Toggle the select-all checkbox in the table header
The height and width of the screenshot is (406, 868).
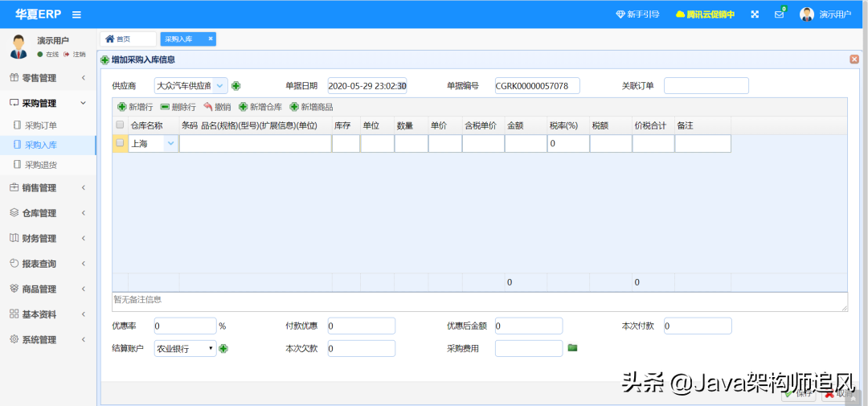pos(120,125)
